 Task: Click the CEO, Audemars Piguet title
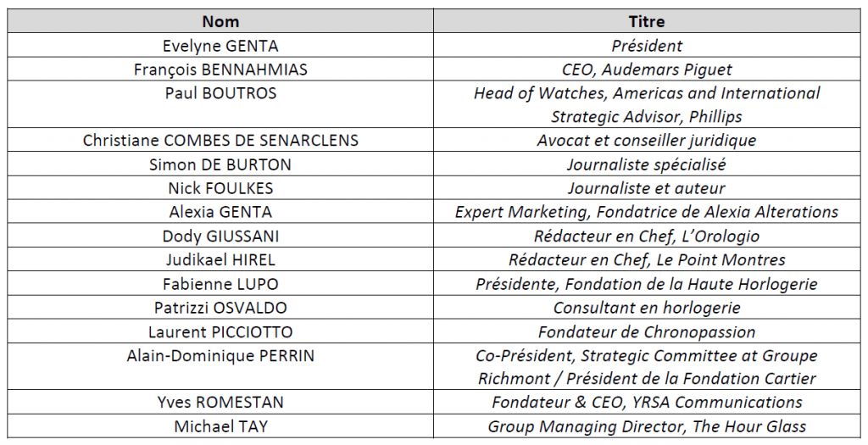pos(647,70)
